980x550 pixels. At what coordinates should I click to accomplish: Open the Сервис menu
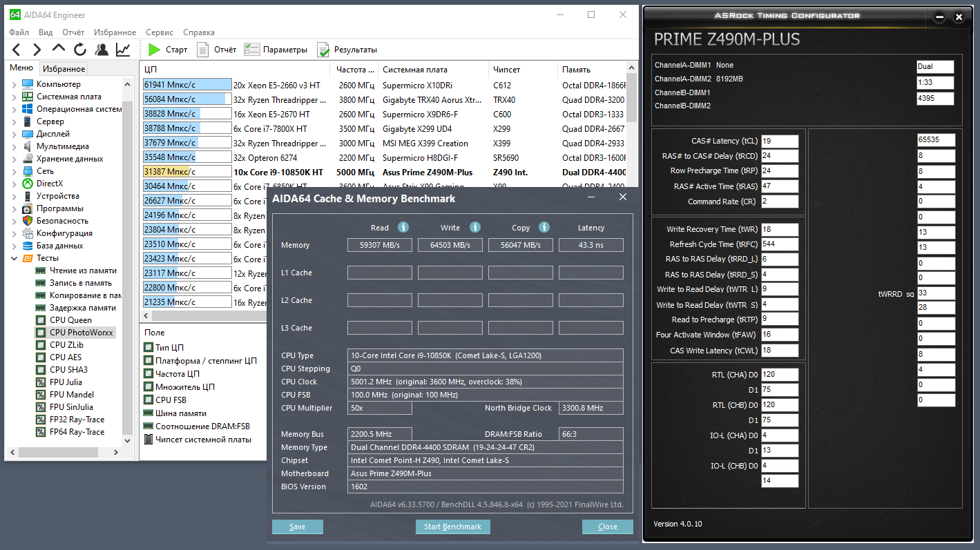(x=160, y=32)
